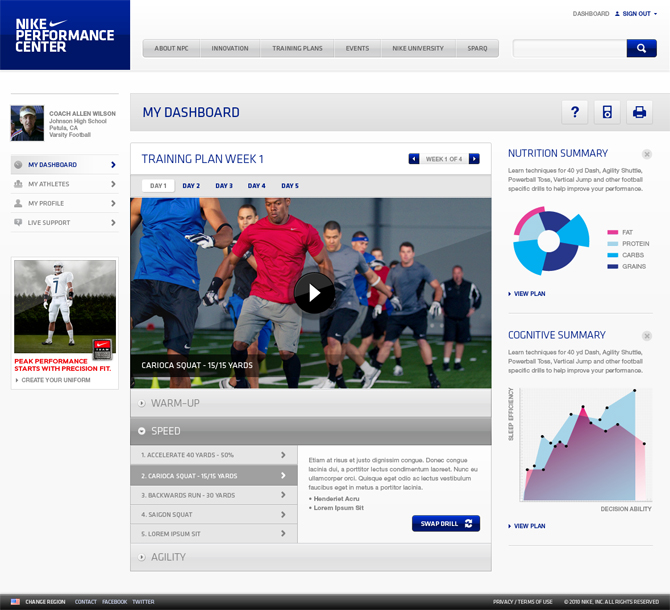Go to previous training week arrow
Screen dimensions: 670x610
[414, 159]
